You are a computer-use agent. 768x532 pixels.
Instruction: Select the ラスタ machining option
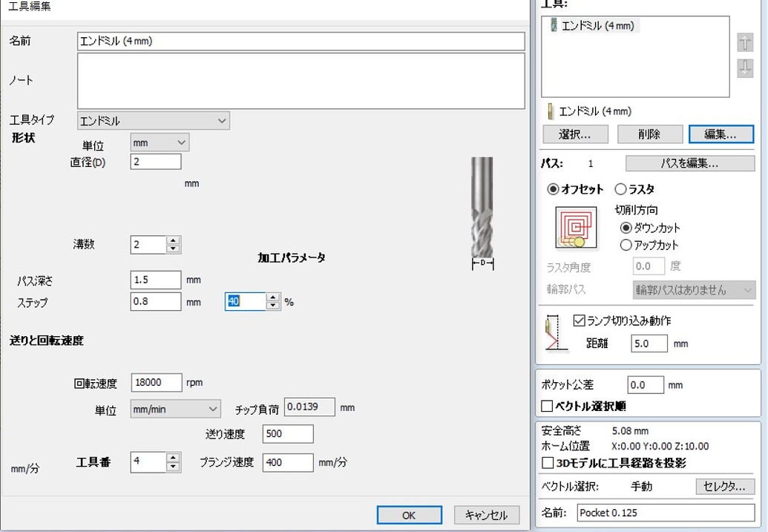pyautogui.click(x=620, y=189)
